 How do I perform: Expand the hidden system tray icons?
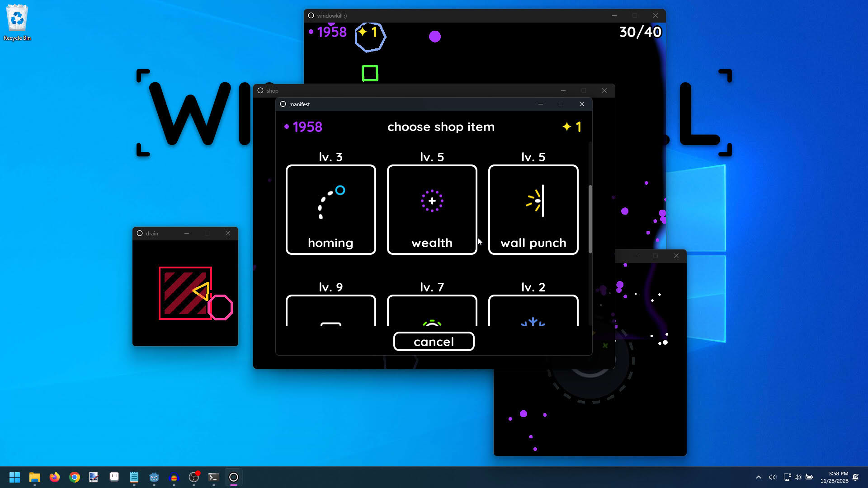tap(759, 477)
